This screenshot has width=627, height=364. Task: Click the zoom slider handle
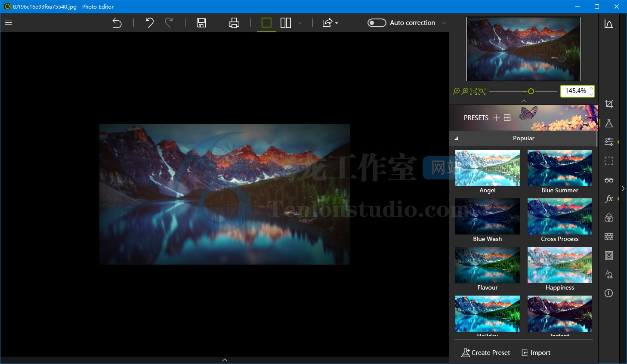(531, 91)
